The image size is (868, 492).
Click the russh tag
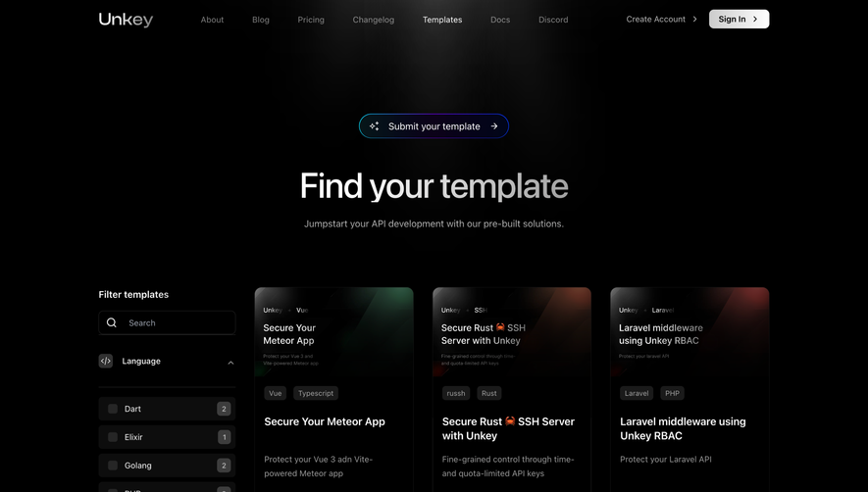(456, 393)
